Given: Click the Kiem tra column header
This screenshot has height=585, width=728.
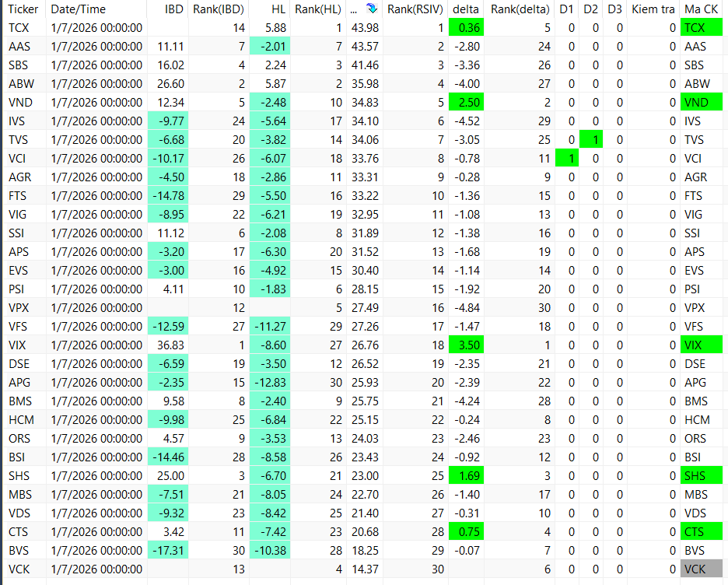Looking at the screenshot, I should (653, 9).
